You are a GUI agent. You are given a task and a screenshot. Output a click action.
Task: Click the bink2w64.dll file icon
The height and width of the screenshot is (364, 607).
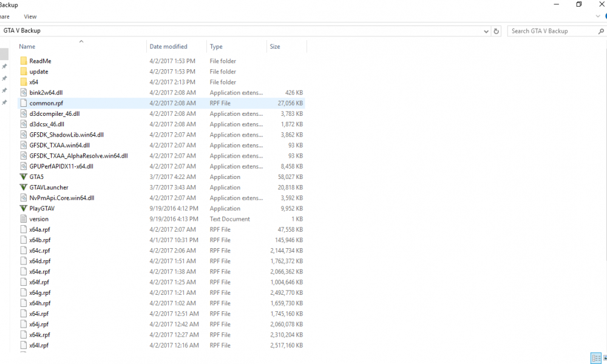click(24, 92)
